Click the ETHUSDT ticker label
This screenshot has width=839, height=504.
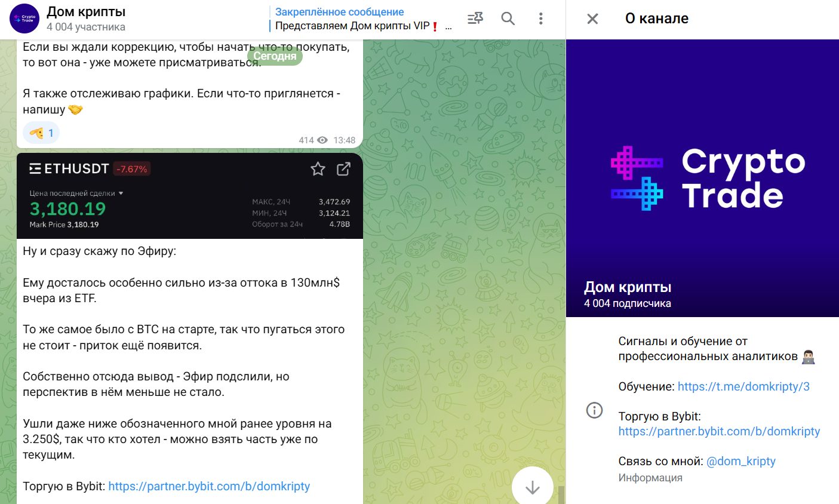click(x=76, y=169)
